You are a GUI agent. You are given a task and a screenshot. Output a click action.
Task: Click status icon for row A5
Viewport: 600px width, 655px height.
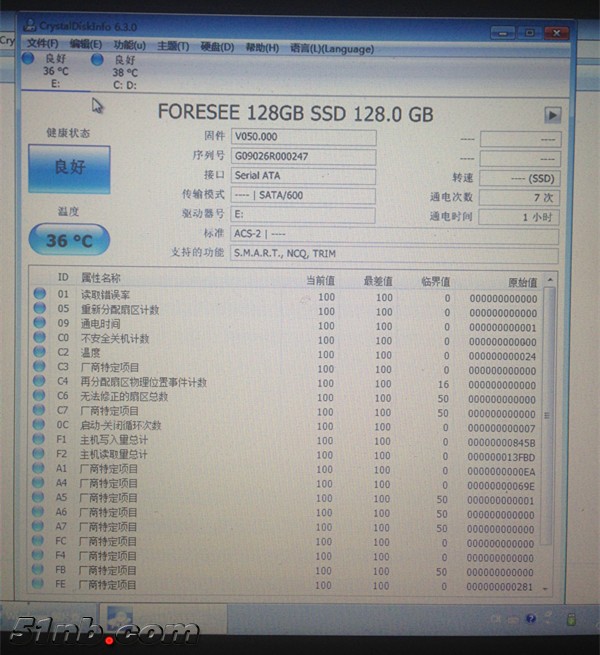coord(38,497)
